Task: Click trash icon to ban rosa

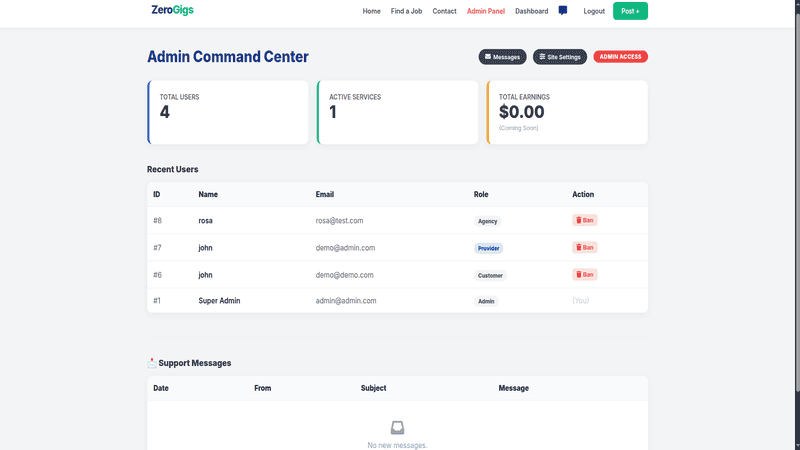Action: [x=579, y=220]
